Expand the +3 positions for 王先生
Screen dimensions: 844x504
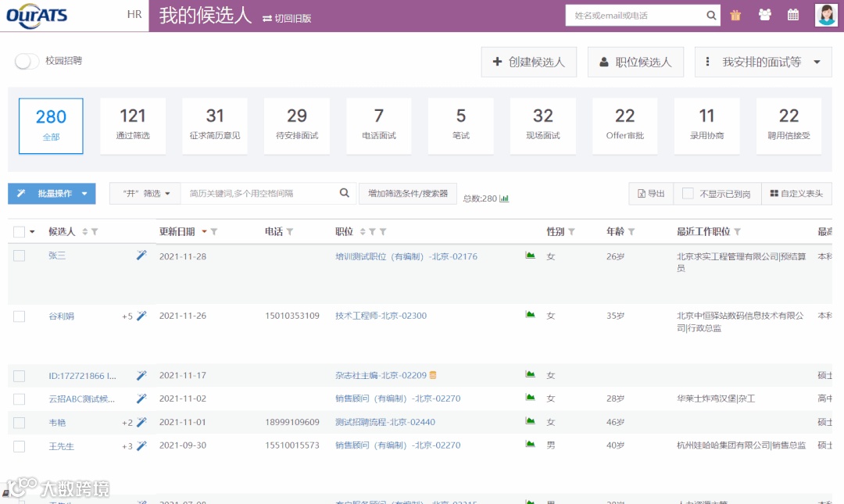pyautogui.click(x=127, y=446)
